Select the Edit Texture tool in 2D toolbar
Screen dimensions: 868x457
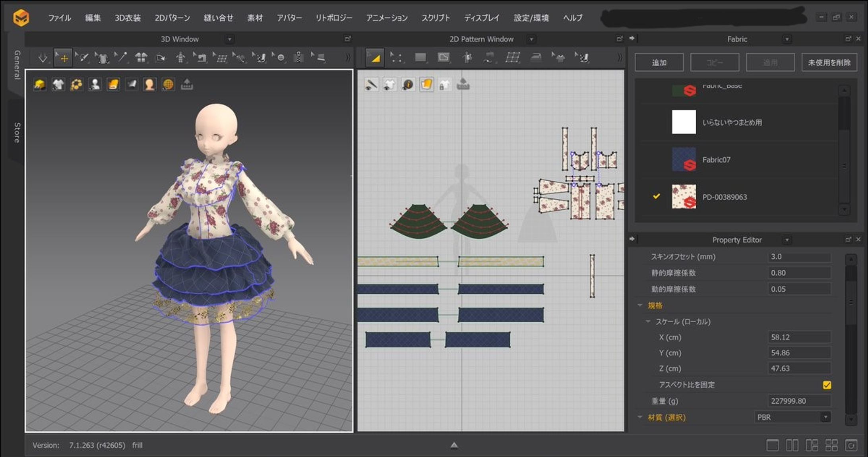(x=582, y=58)
